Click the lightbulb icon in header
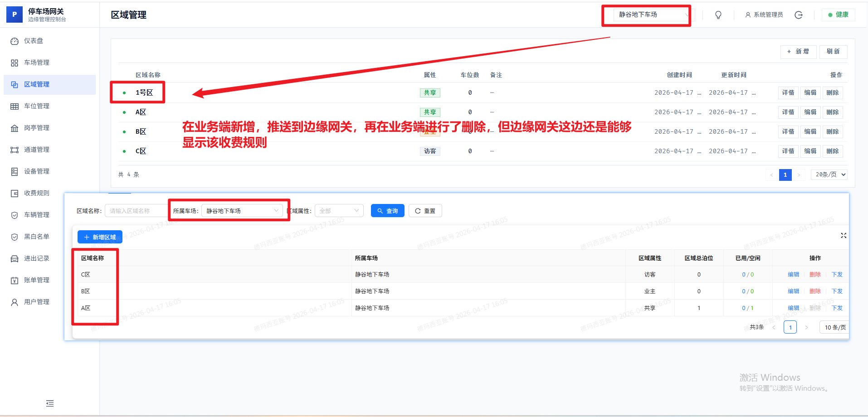The image size is (868, 417). click(718, 15)
